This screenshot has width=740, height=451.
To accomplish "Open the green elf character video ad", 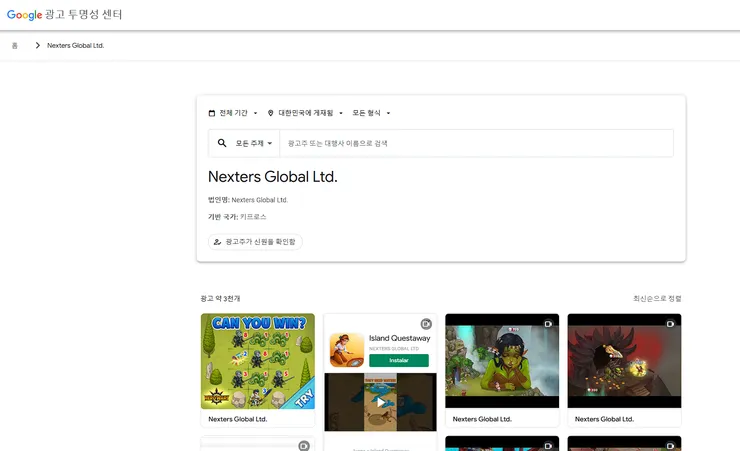I will (502, 361).
